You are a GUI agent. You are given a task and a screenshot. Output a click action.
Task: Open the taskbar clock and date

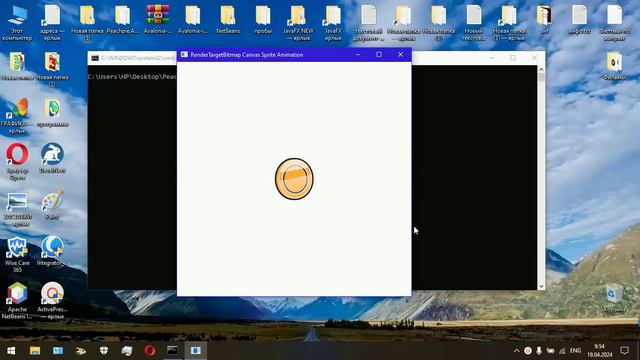click(x=600, y=351)
